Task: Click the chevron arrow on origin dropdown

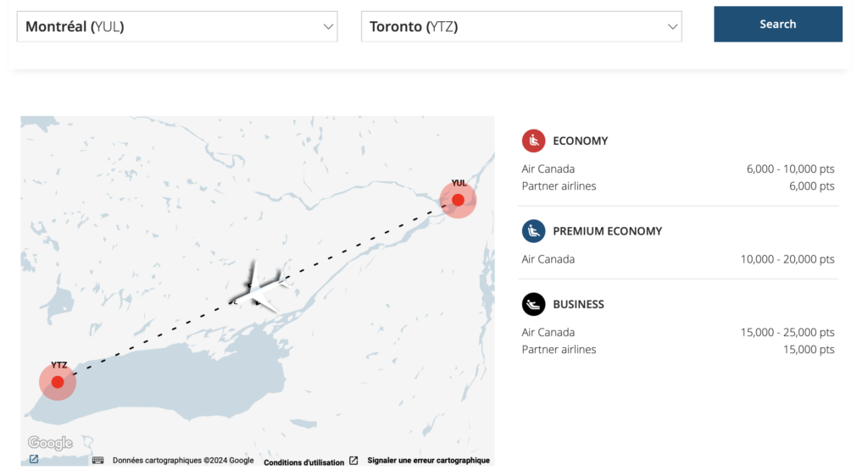Action: (329, 26)
